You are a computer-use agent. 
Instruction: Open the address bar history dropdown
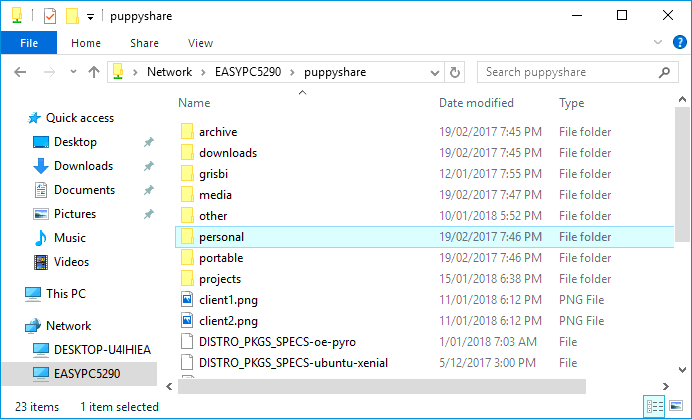click(x=435, y=72)
